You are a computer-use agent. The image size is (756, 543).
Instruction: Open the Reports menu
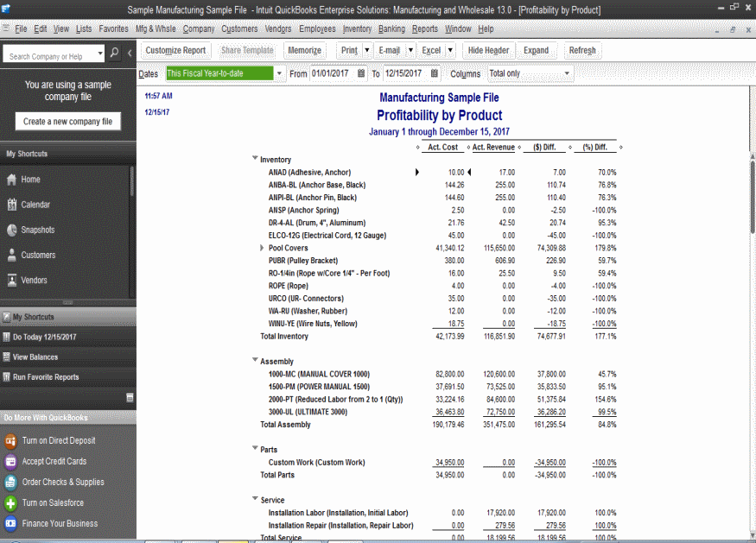(425, 28)
